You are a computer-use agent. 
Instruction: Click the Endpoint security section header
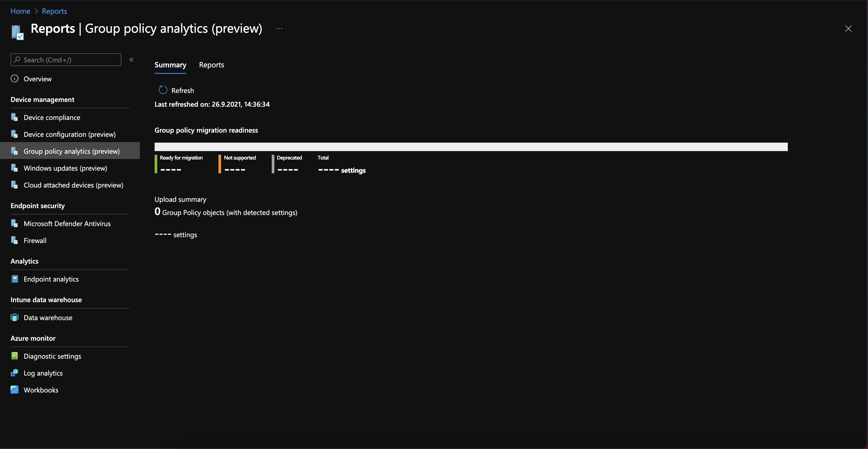coord(38,206)
